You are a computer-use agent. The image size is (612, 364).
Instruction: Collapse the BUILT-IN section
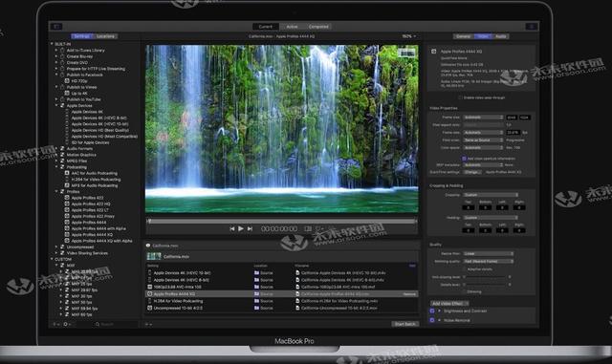click(52, 44)
